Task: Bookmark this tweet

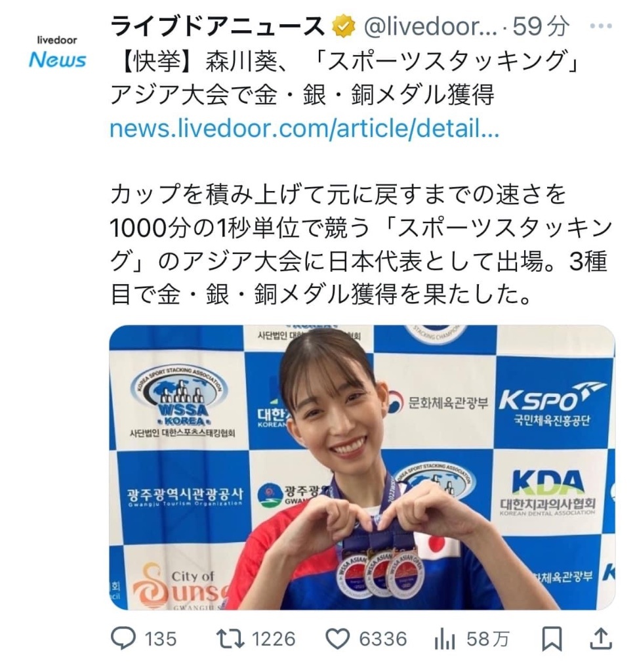Action: point(552,639)
